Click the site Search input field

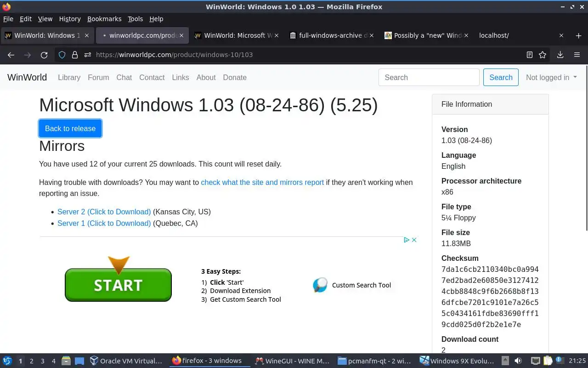429,77
